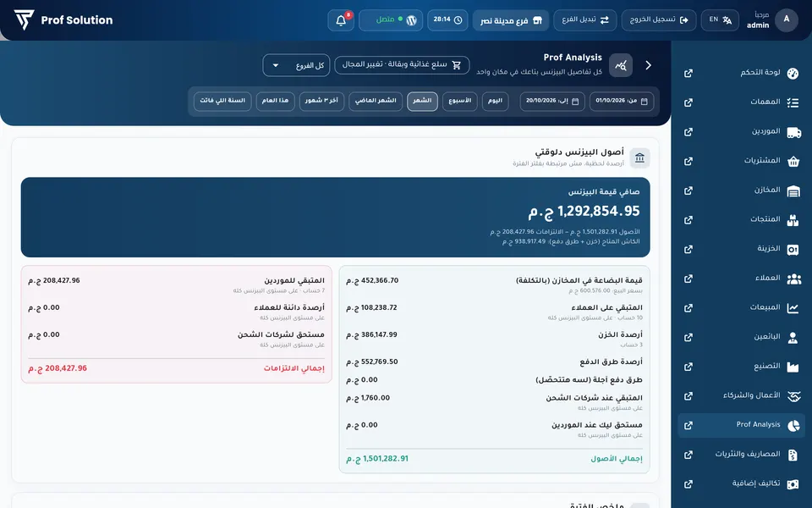Open Prof Analysis external link icon

click(x=689, y=426)
